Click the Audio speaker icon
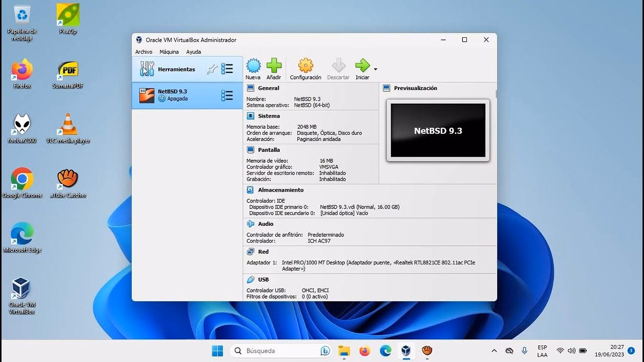This screenshot has width=644, height=362. coord(251,224)
